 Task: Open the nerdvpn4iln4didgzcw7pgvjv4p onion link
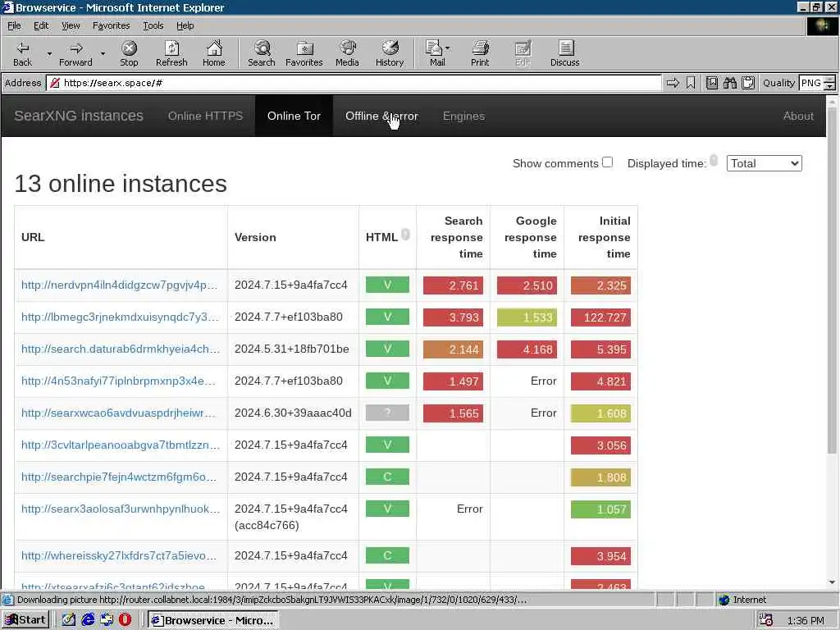point(120,285)
